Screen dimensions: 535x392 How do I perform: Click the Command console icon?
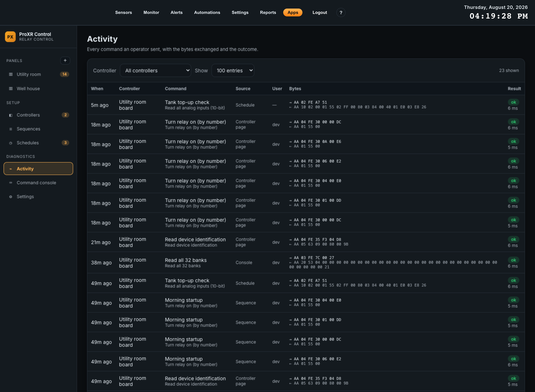[11, 183]
